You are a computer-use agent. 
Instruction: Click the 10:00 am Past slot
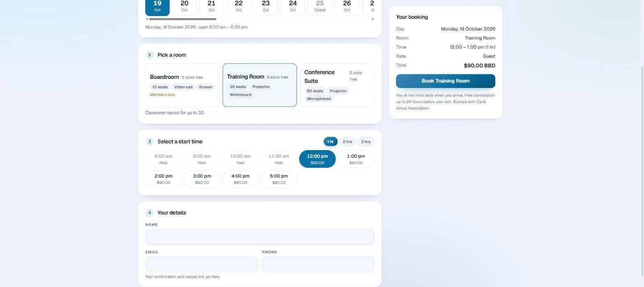tap(240, 159)
